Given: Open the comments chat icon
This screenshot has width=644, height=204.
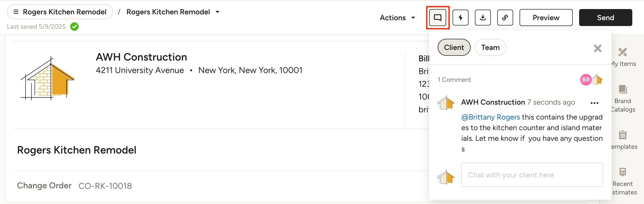Looking at the screenshot, I should (438, 18).
